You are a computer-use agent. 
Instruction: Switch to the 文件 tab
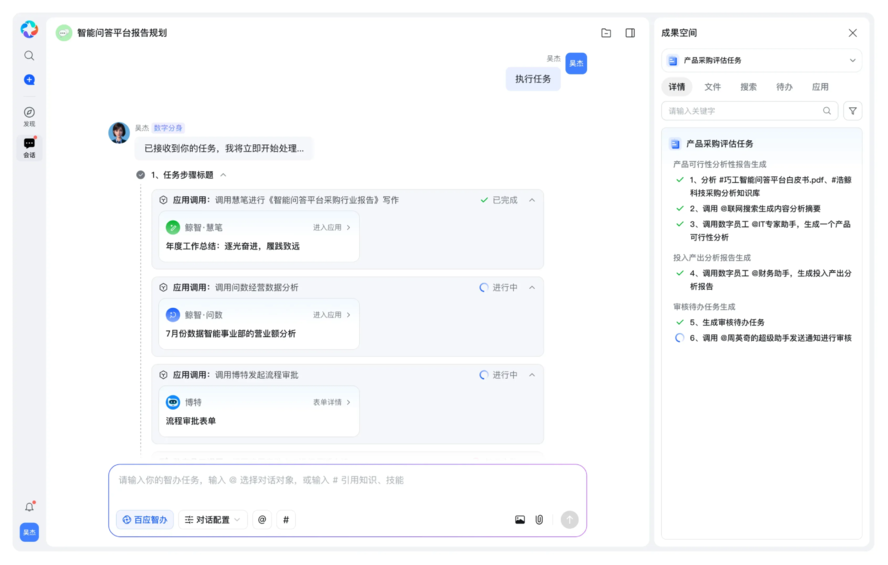(x=712, y=87)
